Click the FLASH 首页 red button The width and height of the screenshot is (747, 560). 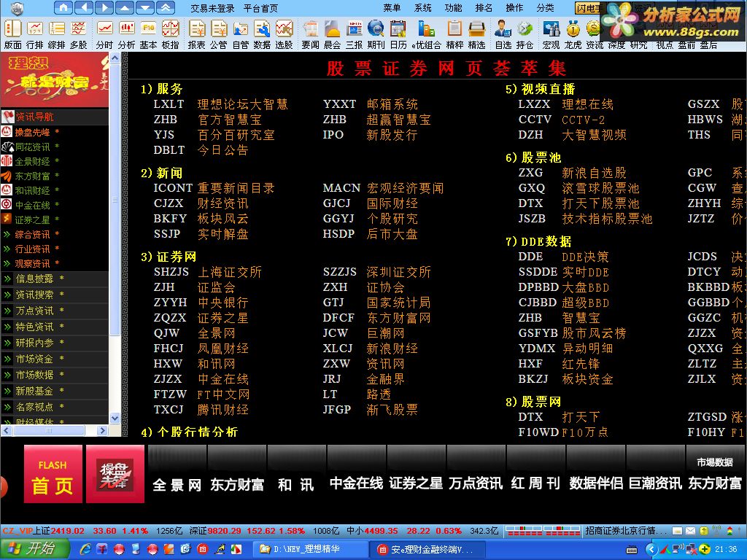53,474
